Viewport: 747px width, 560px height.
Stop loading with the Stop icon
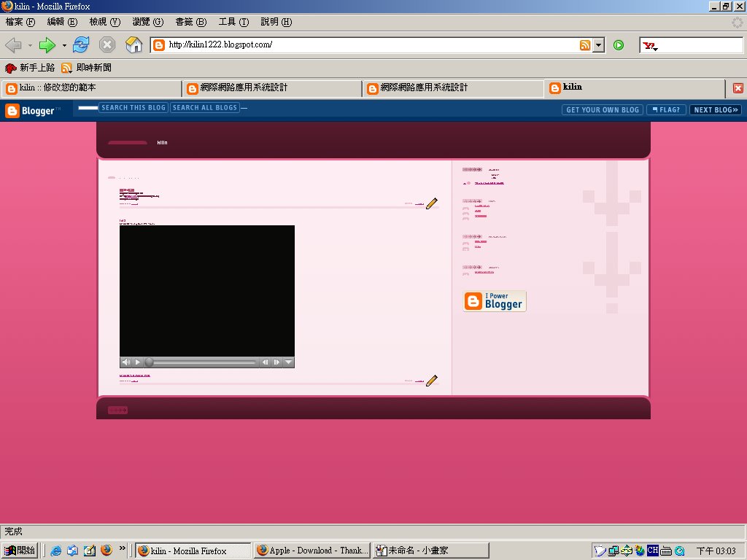(x=107, y=44)
